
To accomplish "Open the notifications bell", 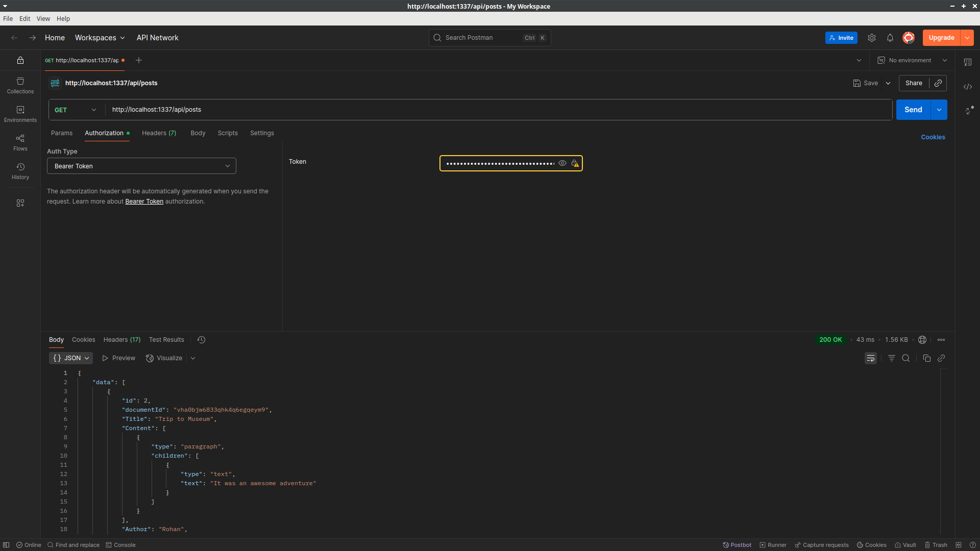I will (x=890, y=38).
